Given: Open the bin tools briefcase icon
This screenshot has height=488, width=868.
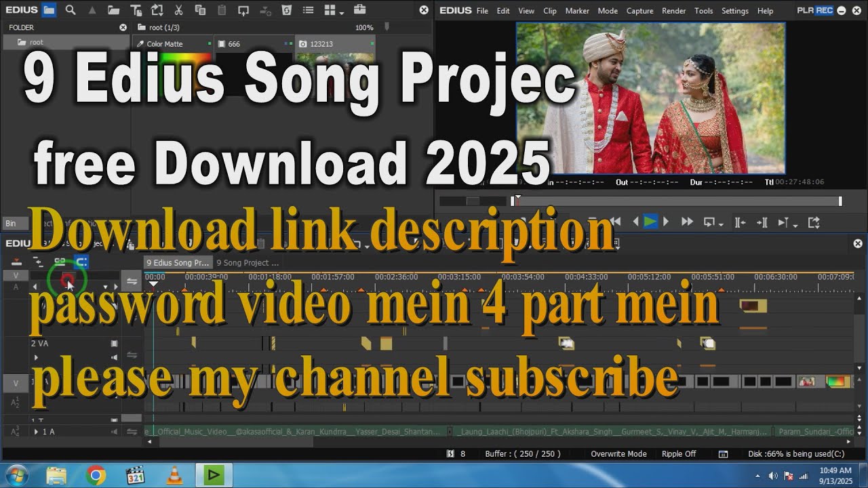Looking at the screenshot, I should pyautogui.click(x=359, y=9).
